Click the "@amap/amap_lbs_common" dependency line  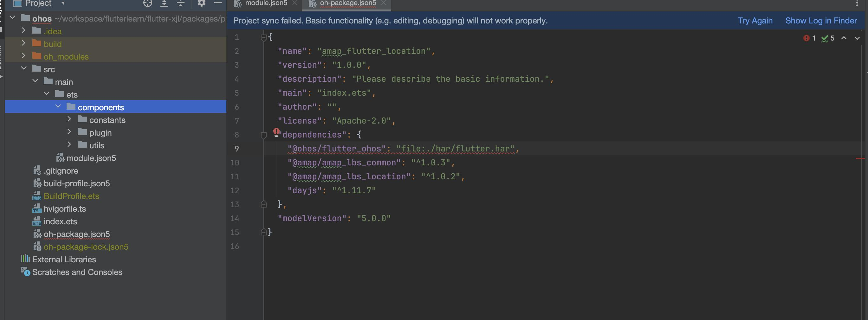point(371,163)
